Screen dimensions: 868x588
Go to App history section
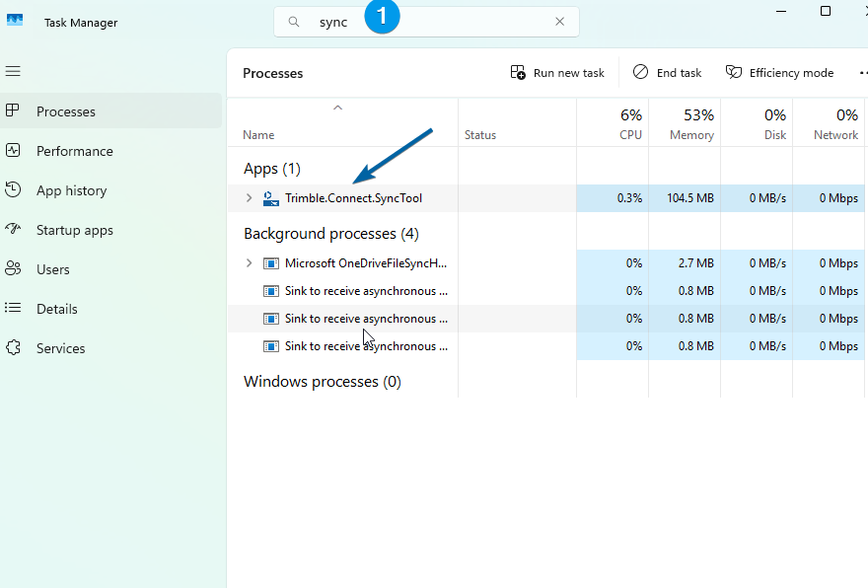pos(71,190)
